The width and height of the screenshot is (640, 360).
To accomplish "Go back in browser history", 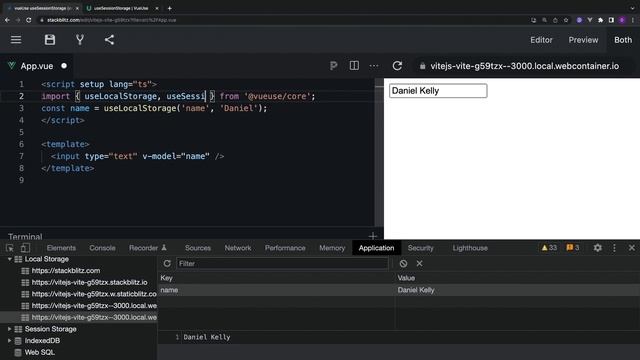I will (7, 20).
